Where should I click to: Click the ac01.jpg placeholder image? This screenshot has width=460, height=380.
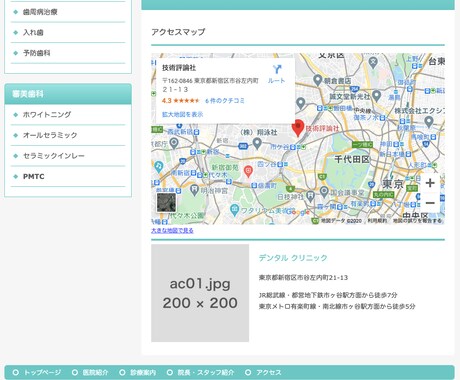(x=200, y=293)
